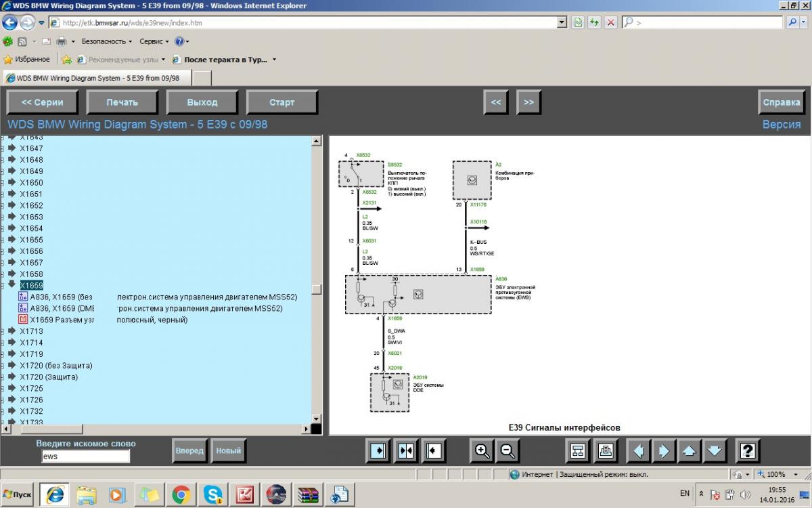Click the Пуск start button
The height and width of the screenshot is (508, 812).
pos(18,495)
